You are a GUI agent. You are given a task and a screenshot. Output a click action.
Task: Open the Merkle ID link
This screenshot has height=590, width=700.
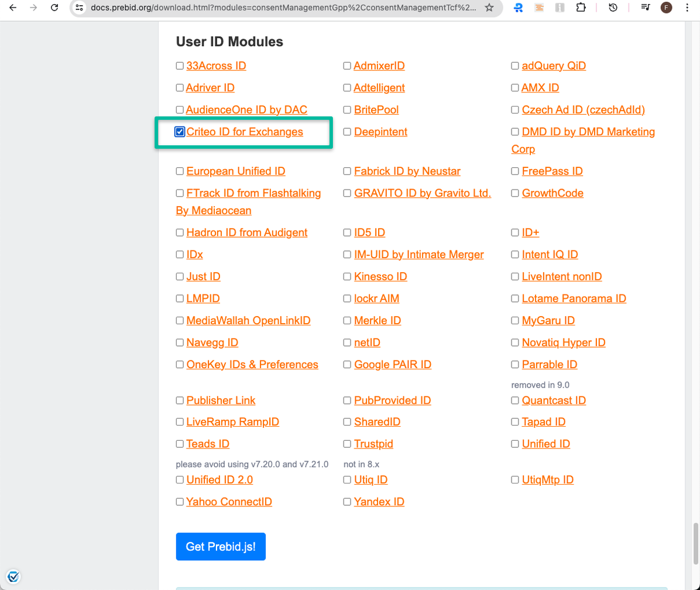point(378,320)
